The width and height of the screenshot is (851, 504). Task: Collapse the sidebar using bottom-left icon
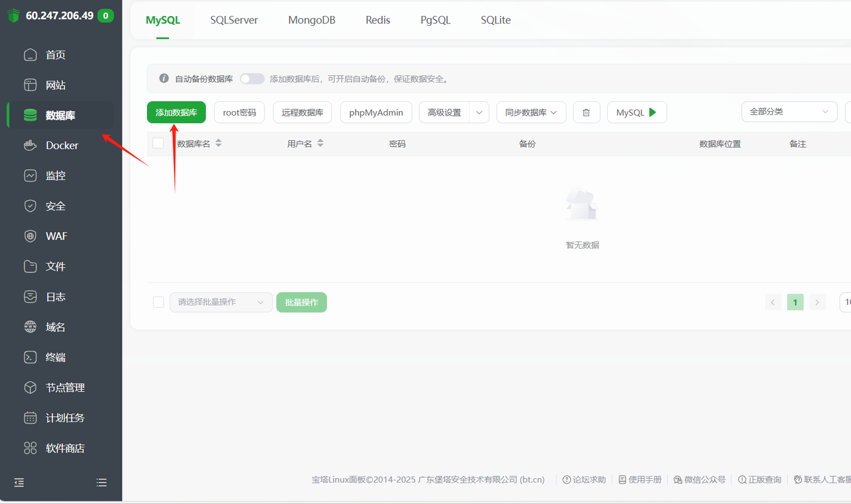click(x=19, y=483)
